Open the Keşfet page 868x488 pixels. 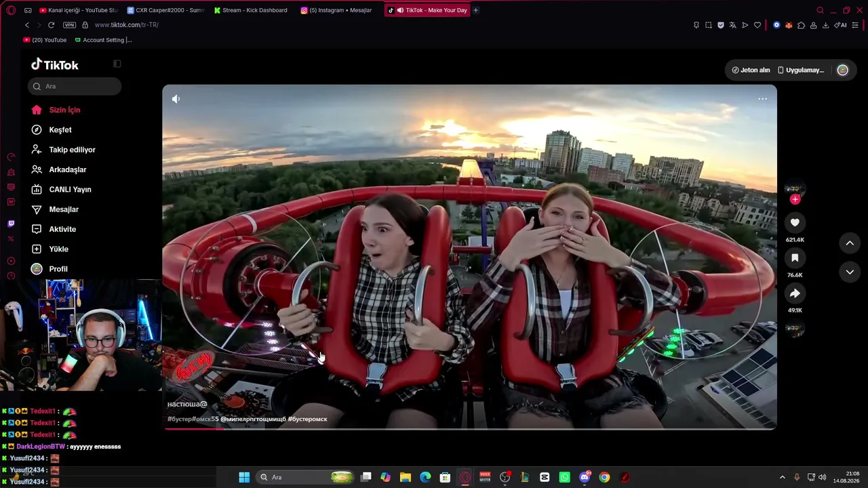point(60,129)
